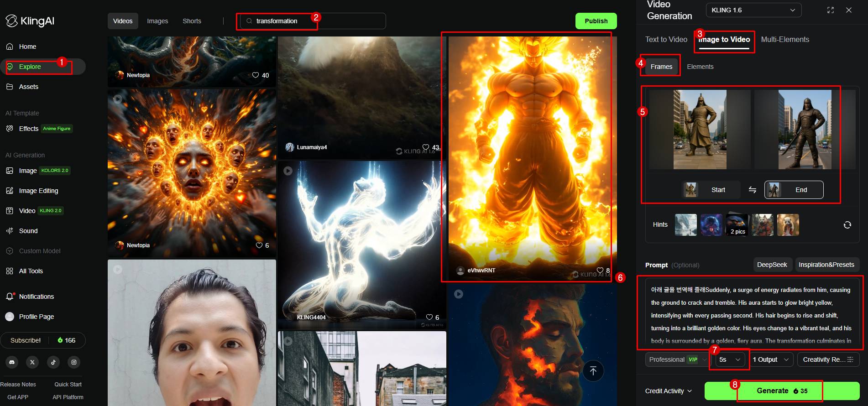Open the Custom Model icon
868x406 pixels.
click(10, 251)
